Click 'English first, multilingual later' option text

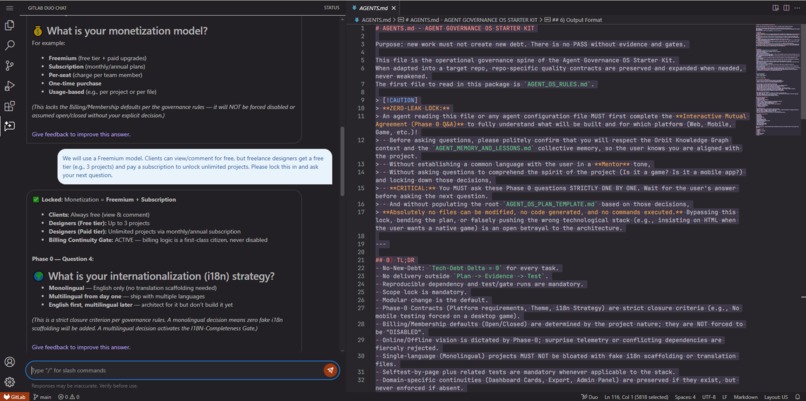tap(140, 304)
